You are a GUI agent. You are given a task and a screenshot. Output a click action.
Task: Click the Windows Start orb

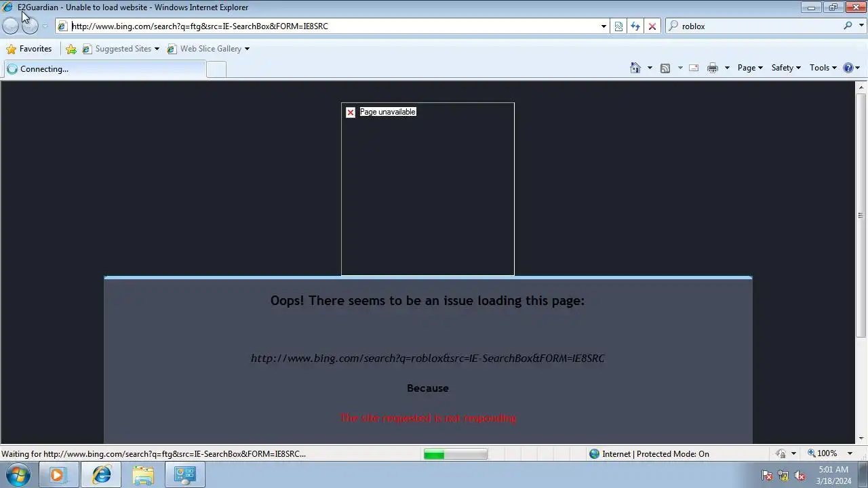point(18,475)
